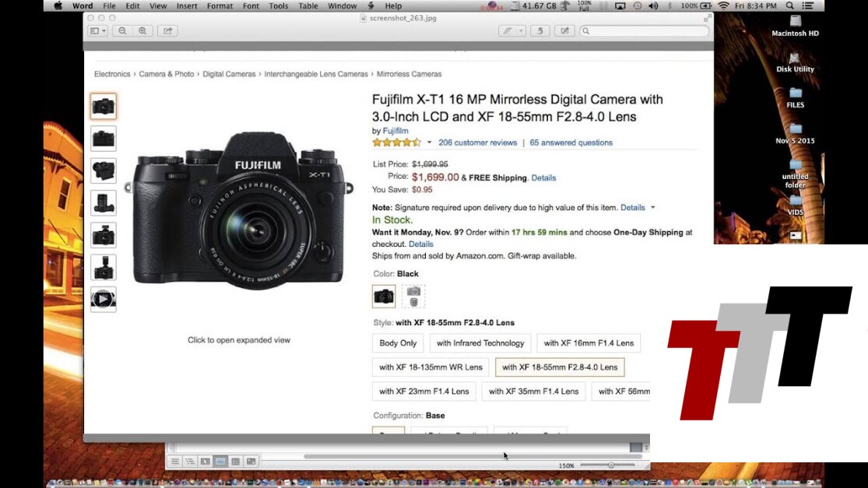This screenshot has height=488, width=868.
Task: Open the FILES folder on desktop
Action: (x=795, y=93)
